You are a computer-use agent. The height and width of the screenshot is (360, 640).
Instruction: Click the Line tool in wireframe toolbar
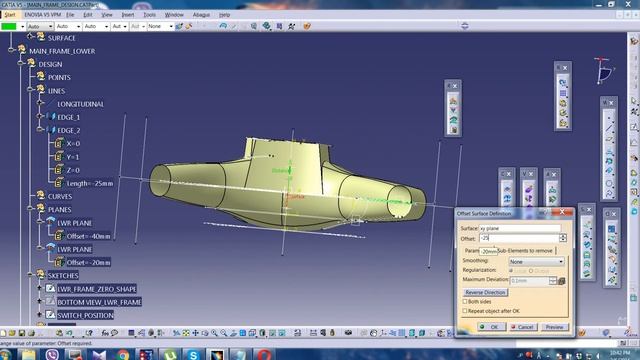[x=609, y=128]
